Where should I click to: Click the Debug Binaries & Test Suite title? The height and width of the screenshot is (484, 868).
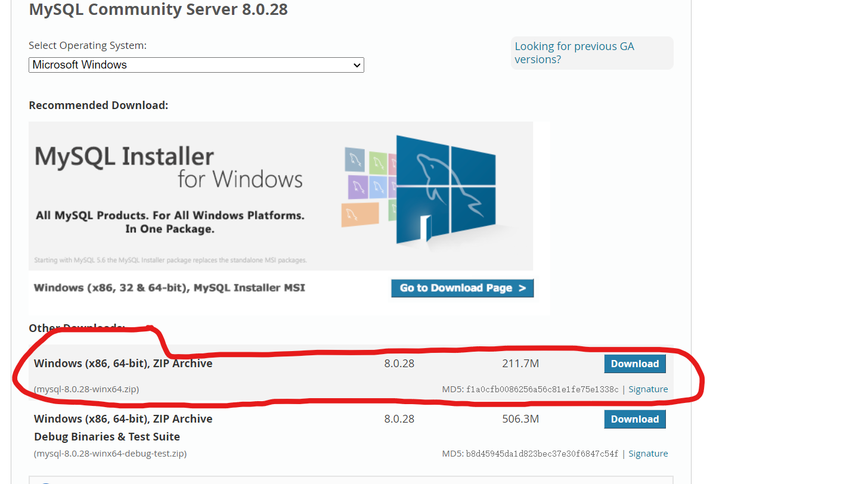107,437
